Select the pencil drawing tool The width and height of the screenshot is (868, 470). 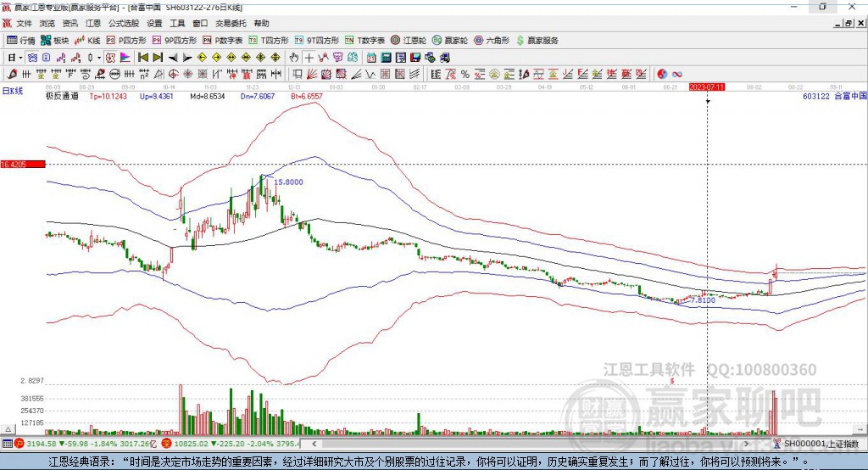[x=12, y=75]
